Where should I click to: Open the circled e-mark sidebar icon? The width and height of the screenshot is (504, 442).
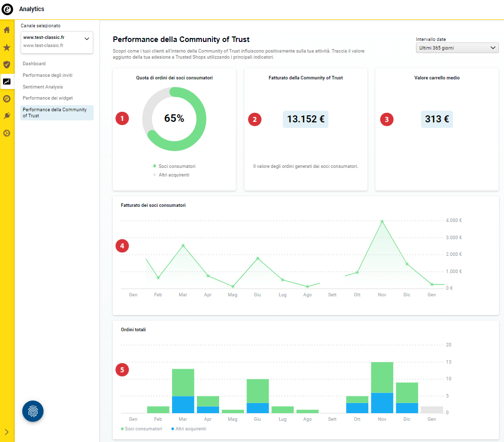coord(7,99)
